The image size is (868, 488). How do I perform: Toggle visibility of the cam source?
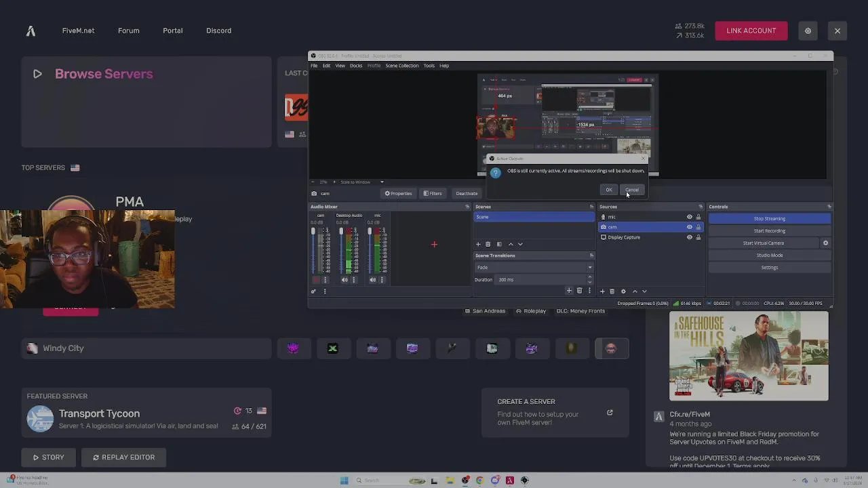pyautogui.click(x=690, y=227)
